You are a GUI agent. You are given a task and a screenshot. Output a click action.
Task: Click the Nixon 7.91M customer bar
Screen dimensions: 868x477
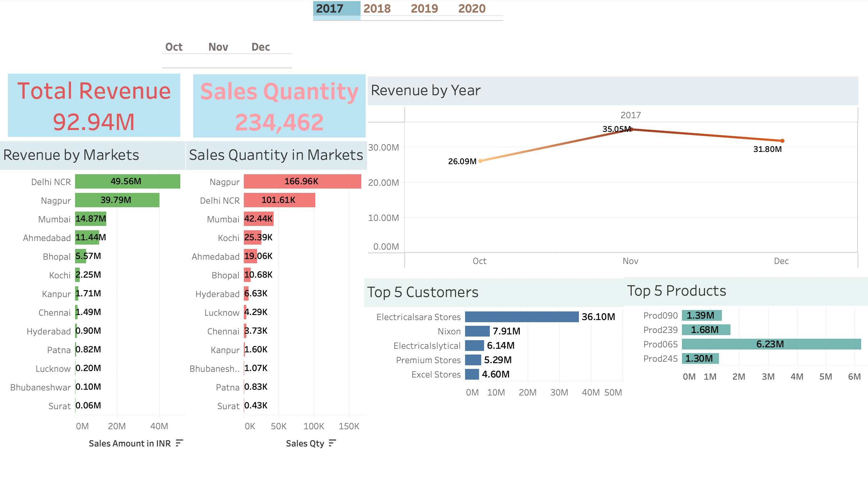click(x=477, y=331)
